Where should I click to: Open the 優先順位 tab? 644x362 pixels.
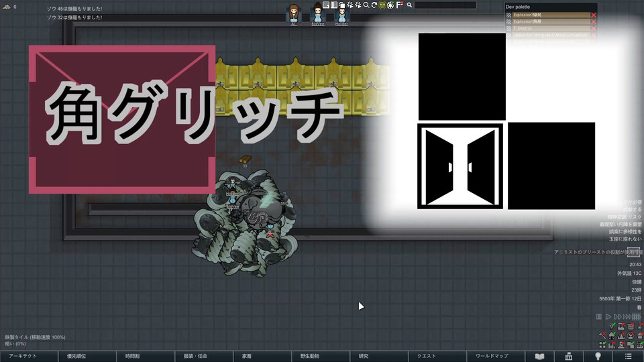coord(87,356)
